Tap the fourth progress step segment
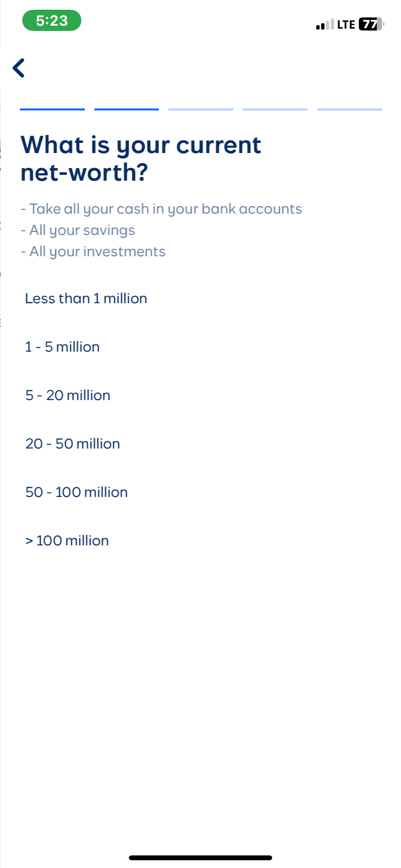The height and width of the screenshot is (868, 401). [x=275, y=109]
